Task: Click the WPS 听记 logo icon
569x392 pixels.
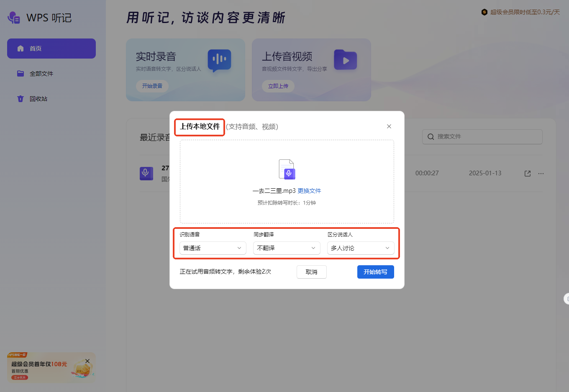Action: tap(13, 18)
